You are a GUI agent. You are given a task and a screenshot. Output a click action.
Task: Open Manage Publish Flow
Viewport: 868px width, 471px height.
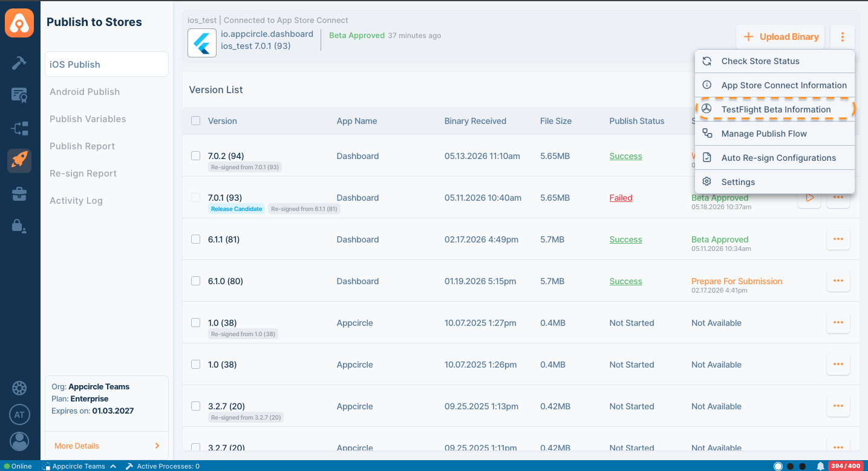click(x=775, y=134)
